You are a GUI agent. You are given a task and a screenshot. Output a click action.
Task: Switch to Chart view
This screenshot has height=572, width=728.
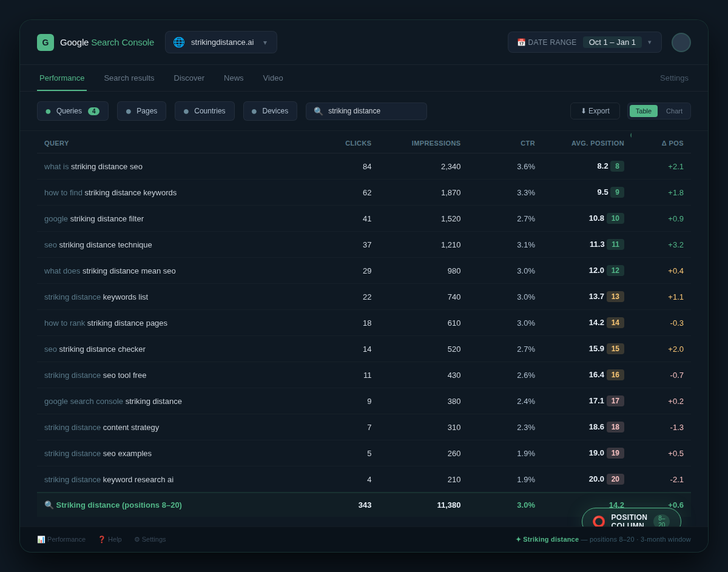674,111
